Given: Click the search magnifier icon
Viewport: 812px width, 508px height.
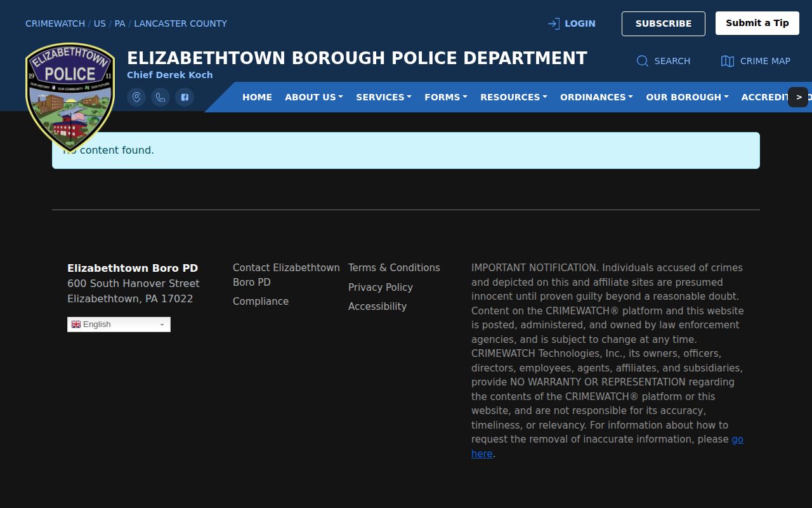Looking at the screenshot, I should pyautogui.click(x=643, y=61).
